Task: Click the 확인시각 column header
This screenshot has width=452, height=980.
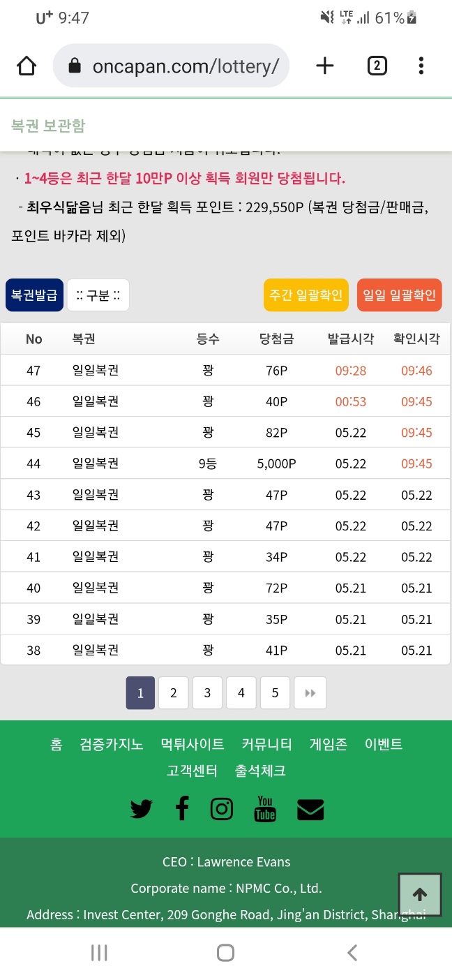Action: click(x=417, y=339)
